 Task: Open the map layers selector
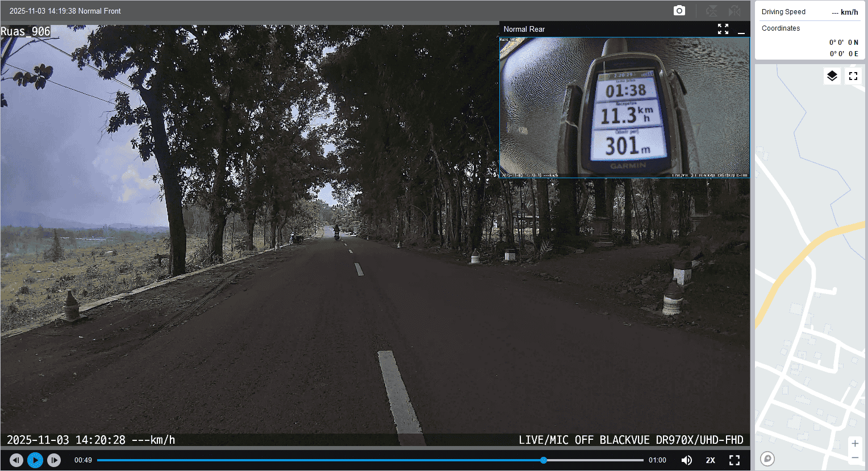pyautogui.click(x=832, y=76)
